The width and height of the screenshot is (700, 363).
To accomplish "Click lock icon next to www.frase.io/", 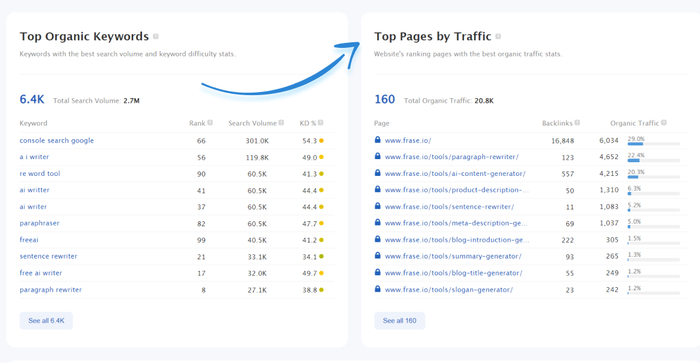I will 378,140.
